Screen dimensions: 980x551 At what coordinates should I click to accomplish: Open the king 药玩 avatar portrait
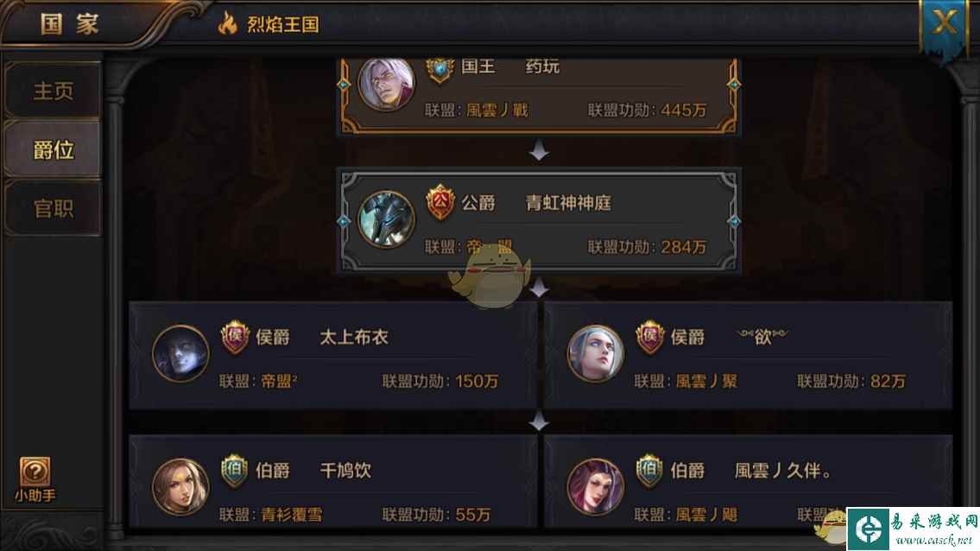pos(386,84)
